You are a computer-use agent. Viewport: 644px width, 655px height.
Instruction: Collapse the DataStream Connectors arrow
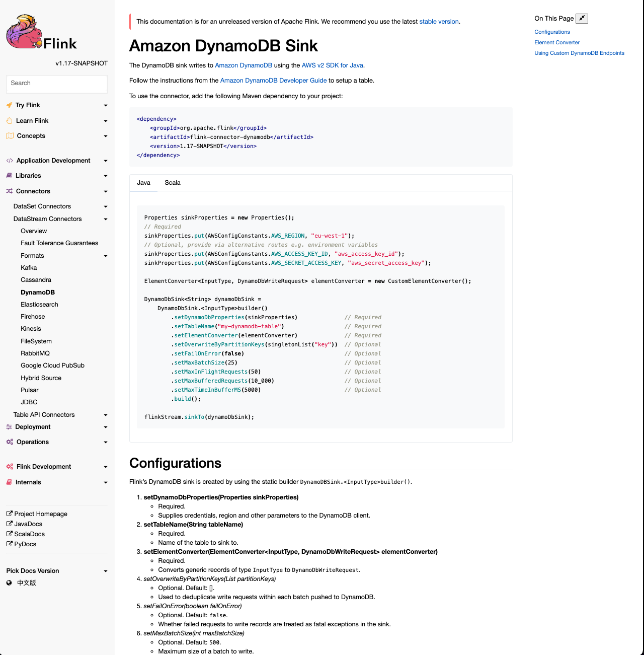point(106,219)
